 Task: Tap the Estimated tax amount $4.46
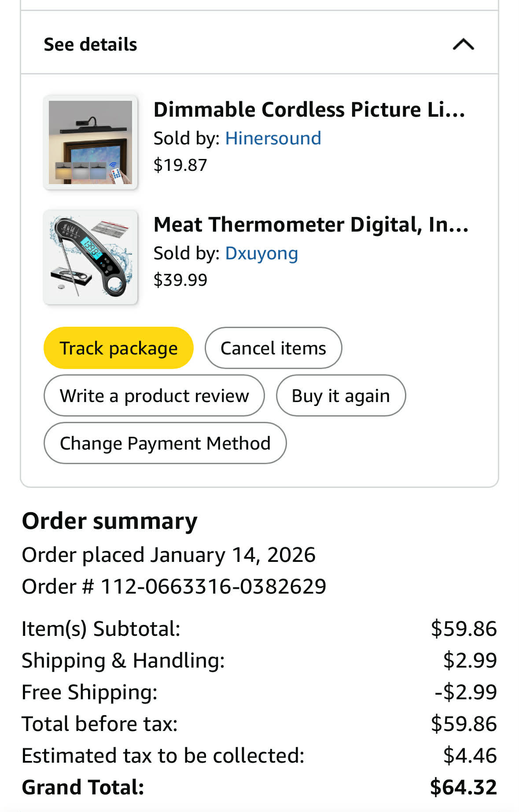pos(470,755)
